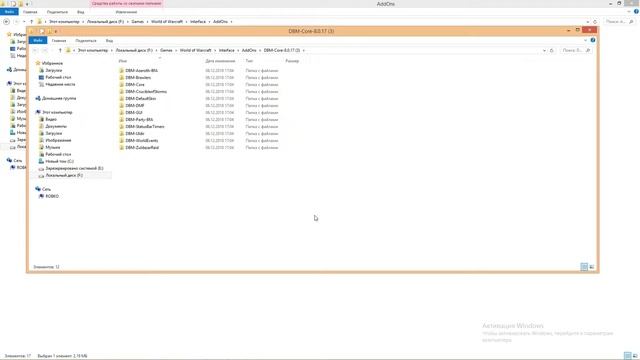Open ROBKO under Сеть in front window

click(x=52, y=196)
